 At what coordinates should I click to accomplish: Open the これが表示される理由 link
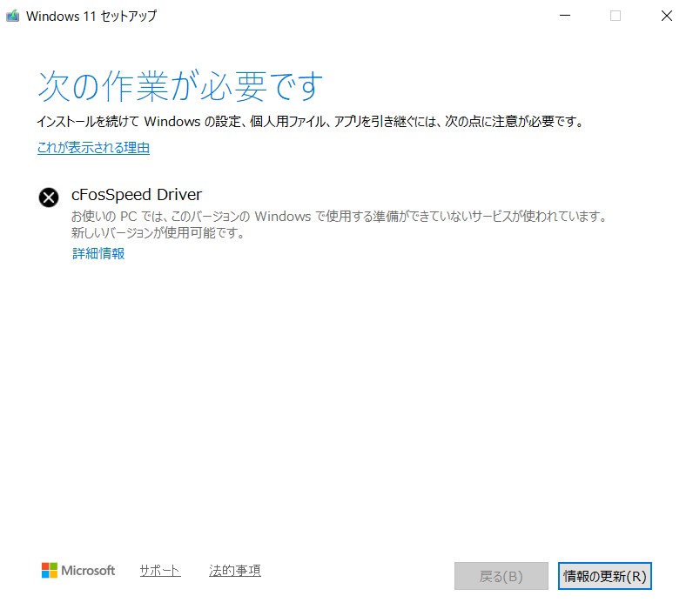(x=93, y=148)
